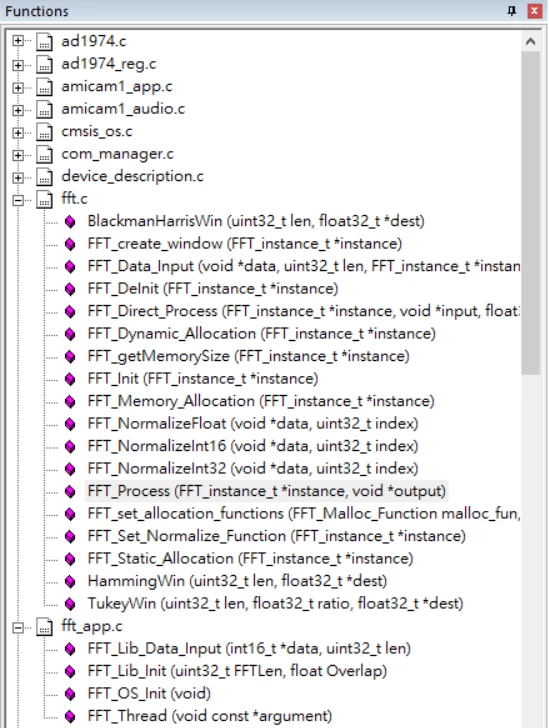Click the FFT_Thread function diamond icon
Viewport: 549px width, 728px height.
coord(70,717)
